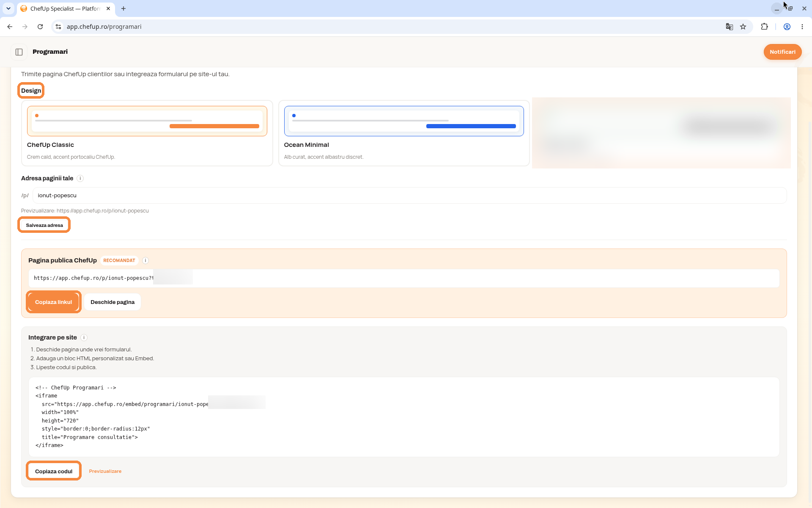Close the ChefUp Specialist tab
Image resolution: width=812 pixels, height=508 pixels.
[108, 8]
